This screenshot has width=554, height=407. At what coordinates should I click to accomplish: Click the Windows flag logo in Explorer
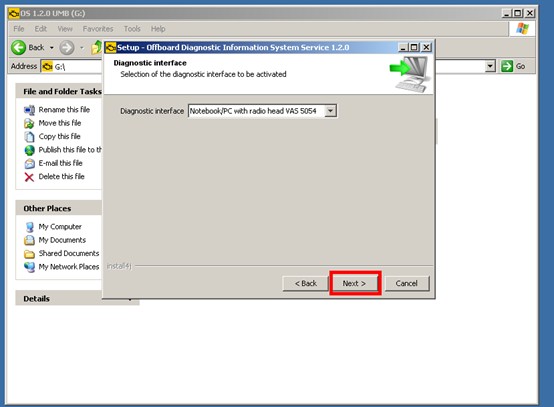coord(522,29)
